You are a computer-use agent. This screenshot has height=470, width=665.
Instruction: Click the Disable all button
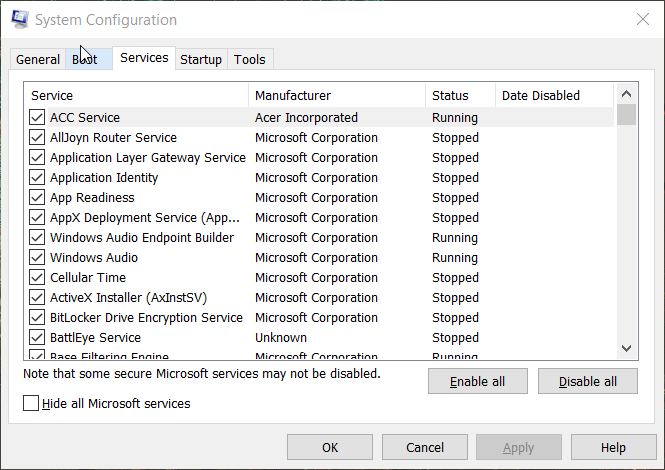click(x=588, y=381)
